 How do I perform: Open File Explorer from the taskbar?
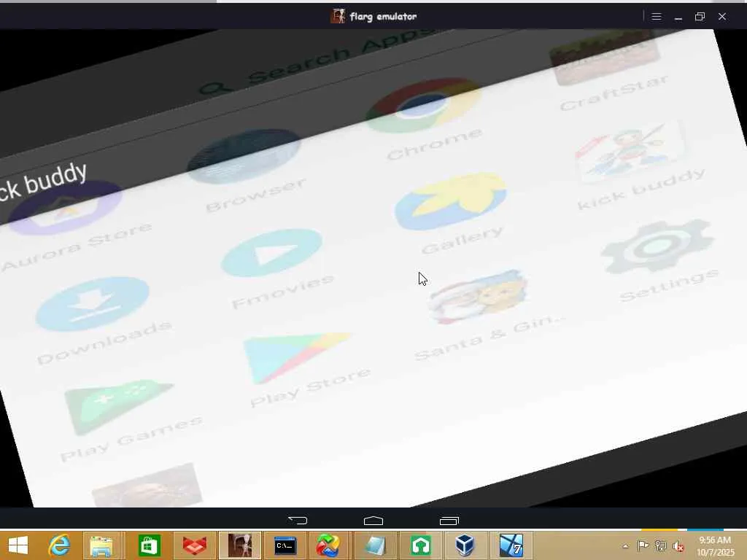coord(101,545)
